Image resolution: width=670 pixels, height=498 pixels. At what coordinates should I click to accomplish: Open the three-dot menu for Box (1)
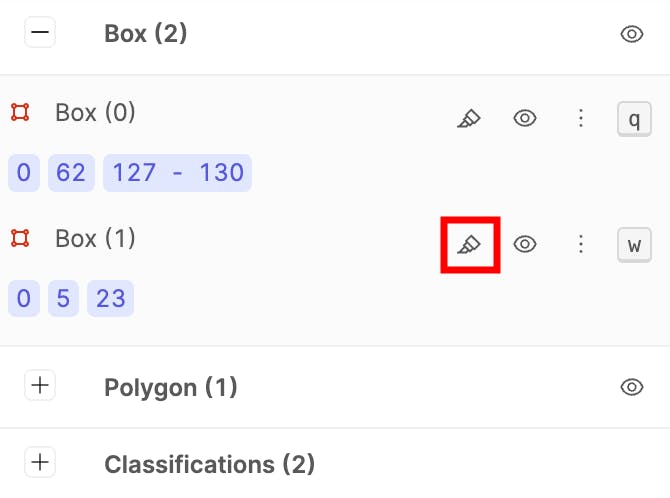tap(581, 244)
